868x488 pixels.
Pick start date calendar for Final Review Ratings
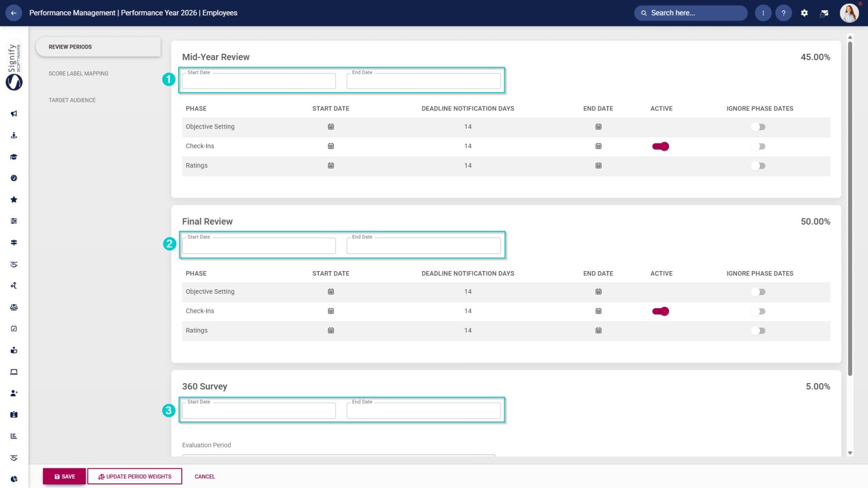[x=331, y=330]
